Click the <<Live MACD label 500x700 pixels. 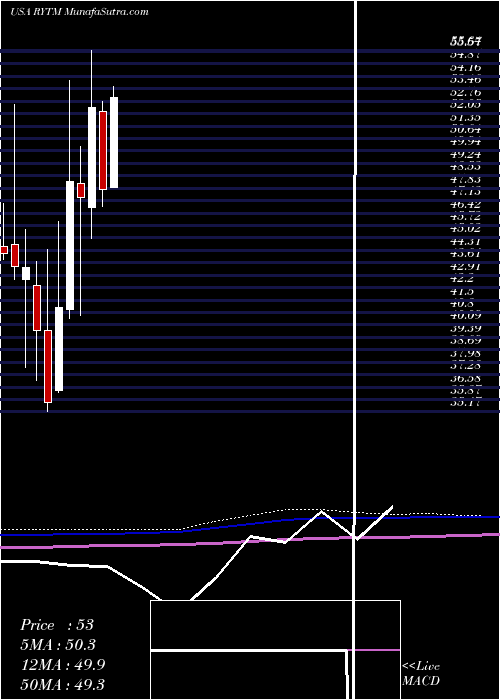point(421,673)
